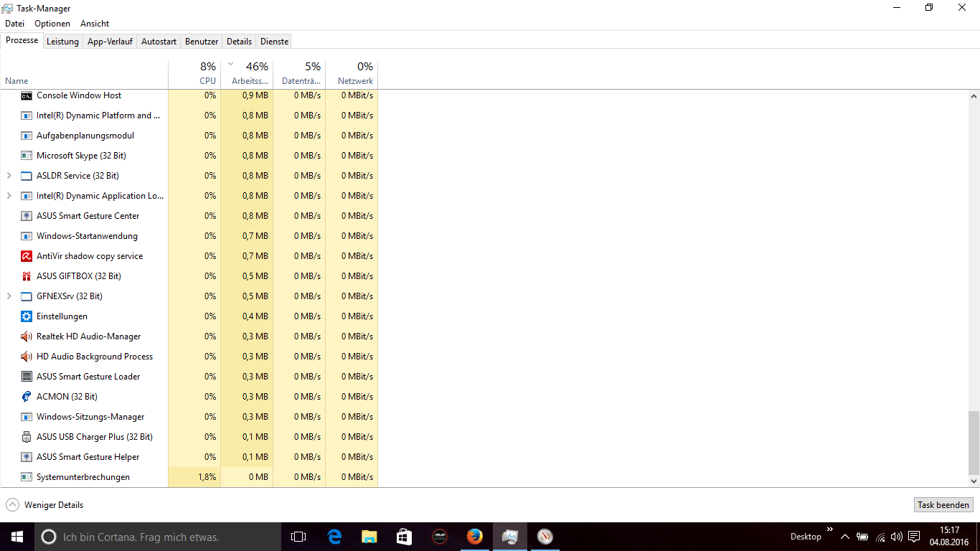Switch to the App-Verlauf tab

click(x=110, y=42)
